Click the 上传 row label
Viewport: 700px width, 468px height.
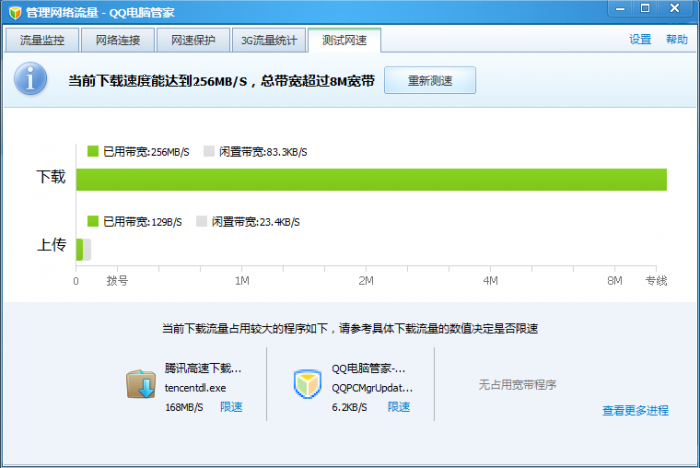click(51, 245)
